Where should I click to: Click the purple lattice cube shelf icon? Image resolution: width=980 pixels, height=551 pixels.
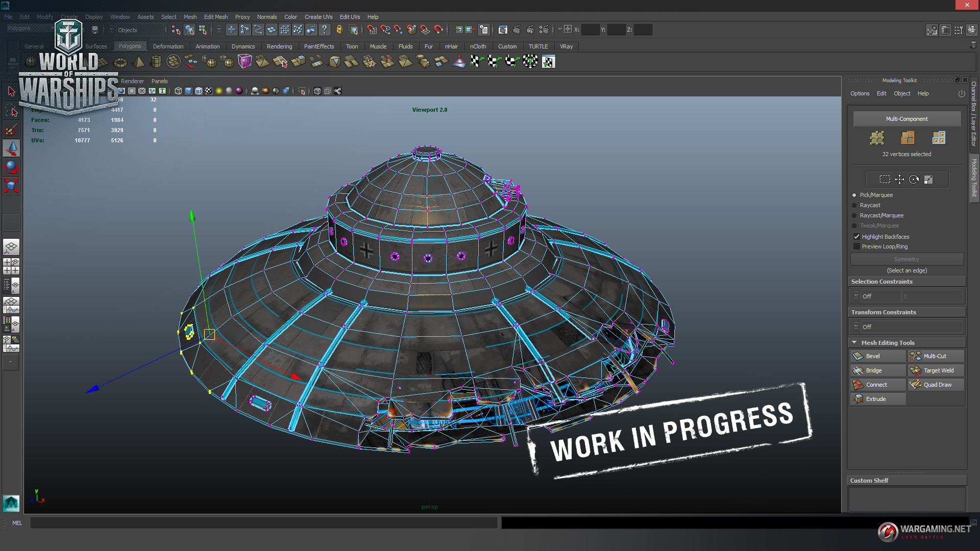245,62
